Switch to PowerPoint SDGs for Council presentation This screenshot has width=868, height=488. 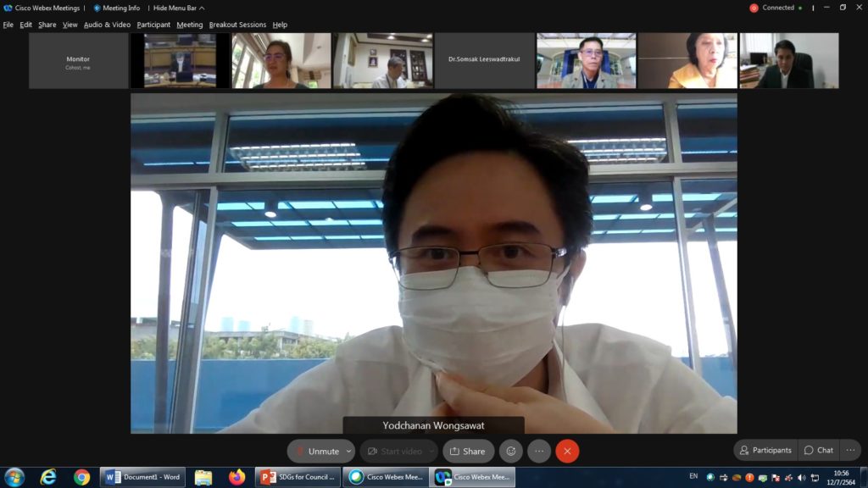click(x=298, y=477)
